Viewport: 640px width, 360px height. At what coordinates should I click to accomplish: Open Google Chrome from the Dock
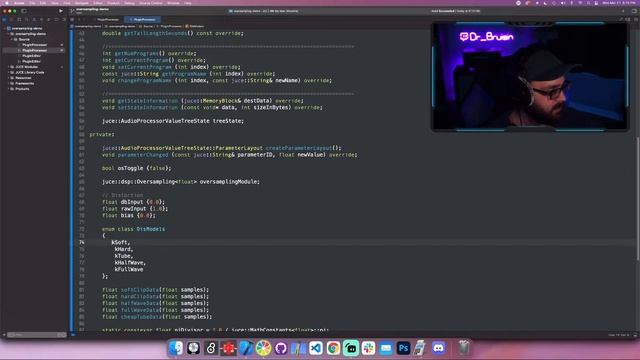pos(333,348)
